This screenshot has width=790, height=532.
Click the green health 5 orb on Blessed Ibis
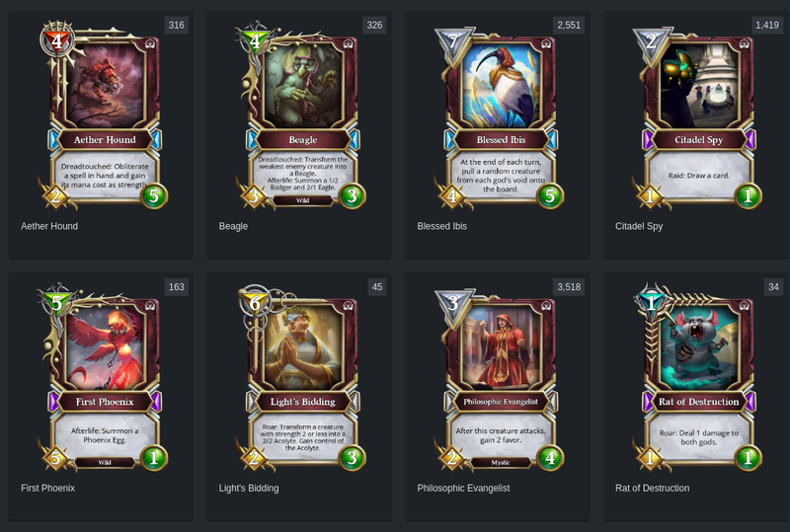[550, 196]
